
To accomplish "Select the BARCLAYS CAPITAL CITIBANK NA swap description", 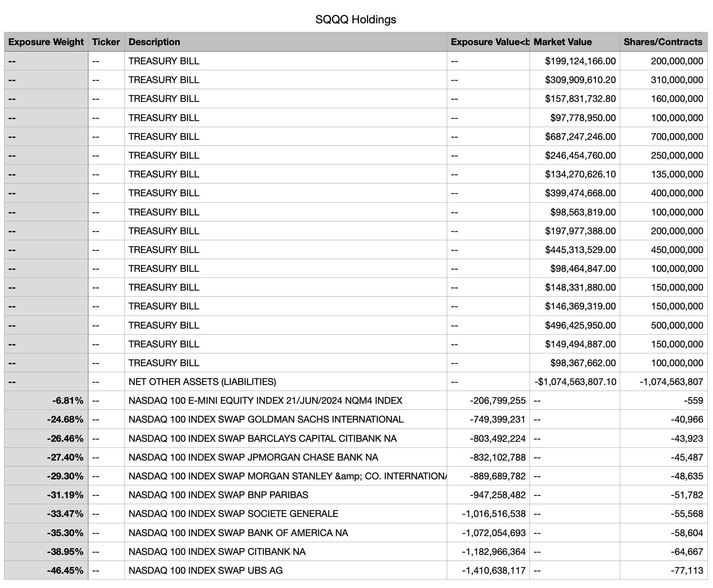I will click(285, 438).
